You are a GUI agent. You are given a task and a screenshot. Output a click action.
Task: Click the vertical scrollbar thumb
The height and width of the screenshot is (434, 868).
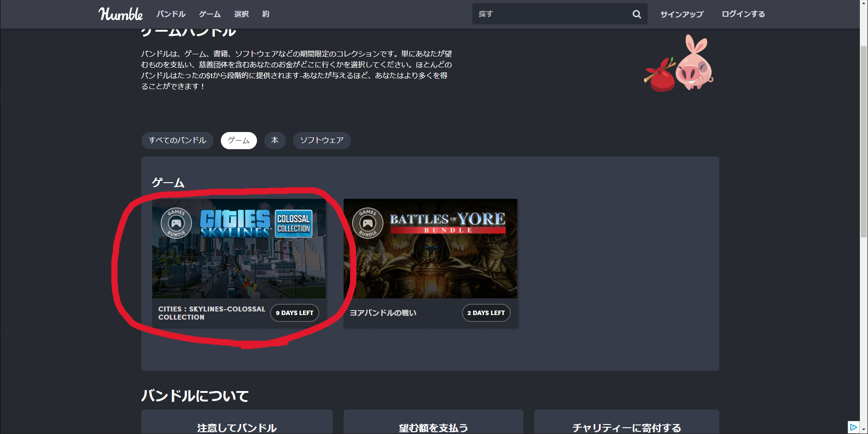(x=863, y=141)
